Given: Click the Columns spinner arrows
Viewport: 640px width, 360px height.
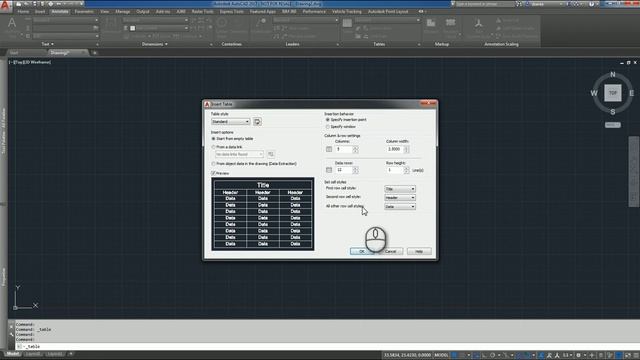Looking at the screenshot, I should click(x=356, y=149).
